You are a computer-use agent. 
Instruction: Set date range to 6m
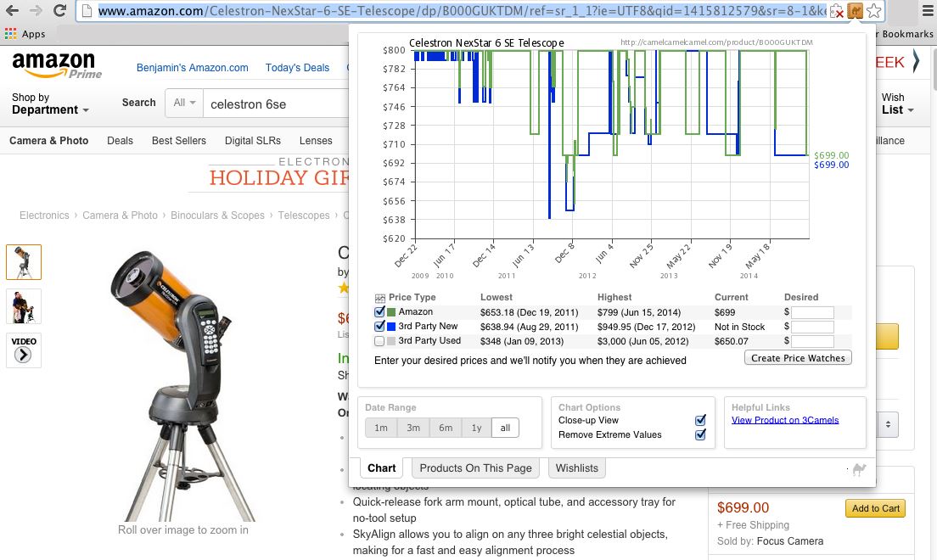(446, 428)
